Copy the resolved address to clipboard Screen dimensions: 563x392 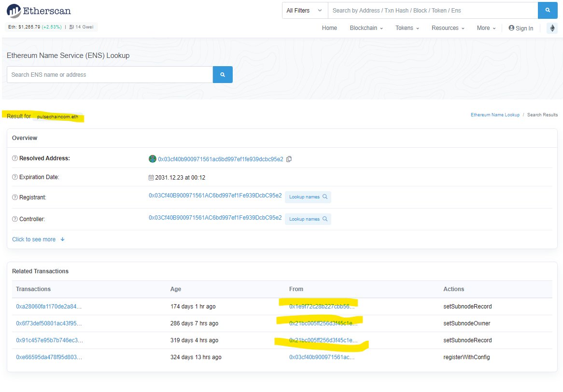[x=289, y=159]
